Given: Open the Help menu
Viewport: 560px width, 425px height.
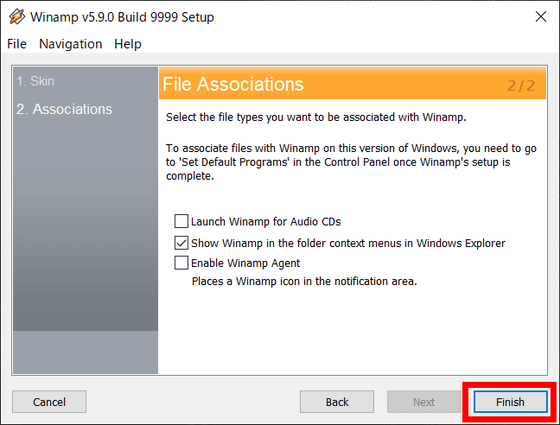Looking at the screenshot, I should coord(128,44).
